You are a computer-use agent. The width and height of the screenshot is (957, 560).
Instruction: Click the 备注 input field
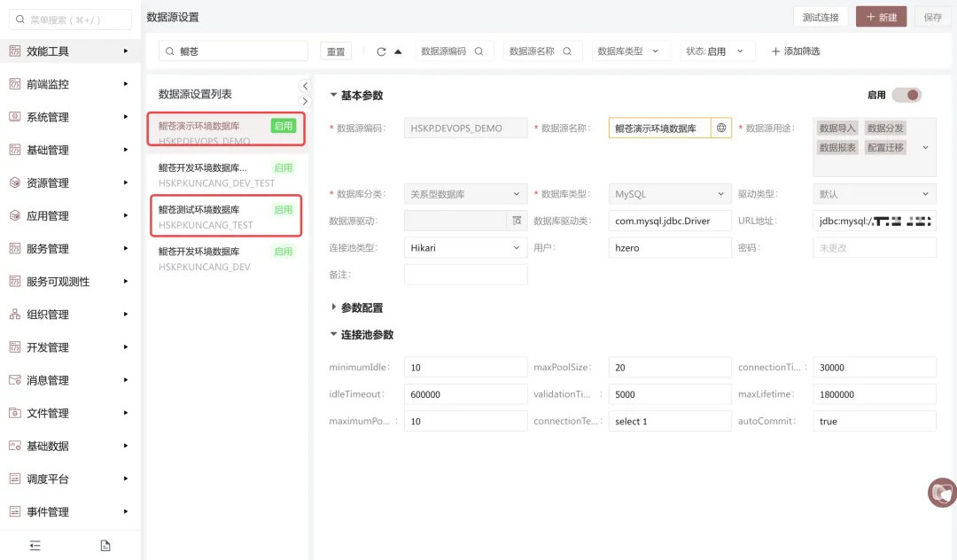click(x=466, y=275)
